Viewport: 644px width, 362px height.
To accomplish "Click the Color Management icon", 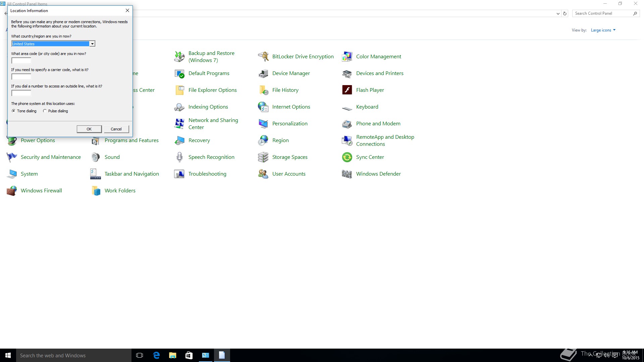I will coord(347,57).
